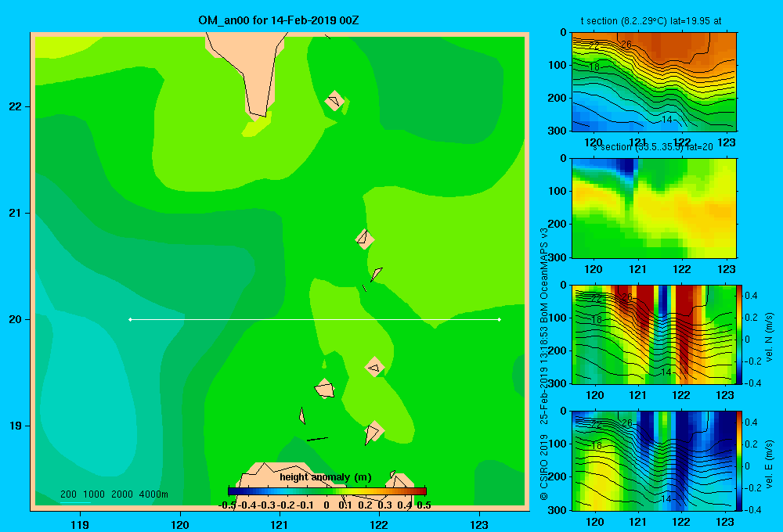Screen dimensions: 783x532
Task: Click longitude tick label '121' on main map
Action: (x=280, y=524)
